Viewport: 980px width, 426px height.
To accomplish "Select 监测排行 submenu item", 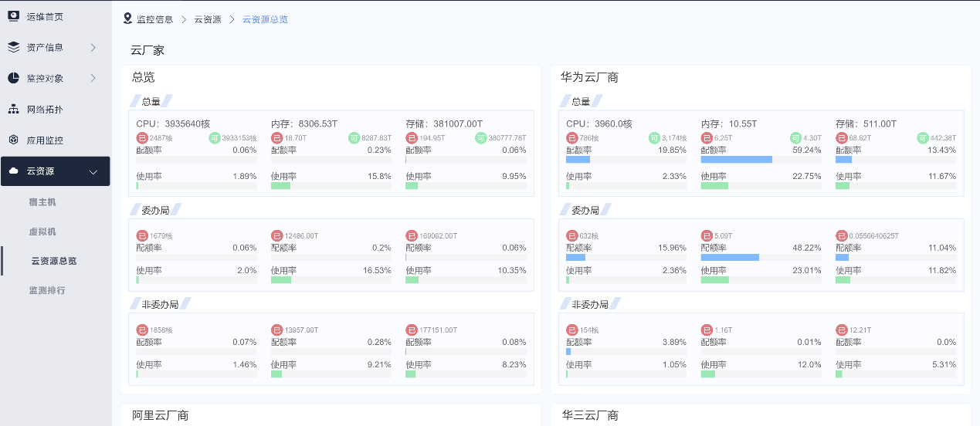I will click(x=47, y=290).
